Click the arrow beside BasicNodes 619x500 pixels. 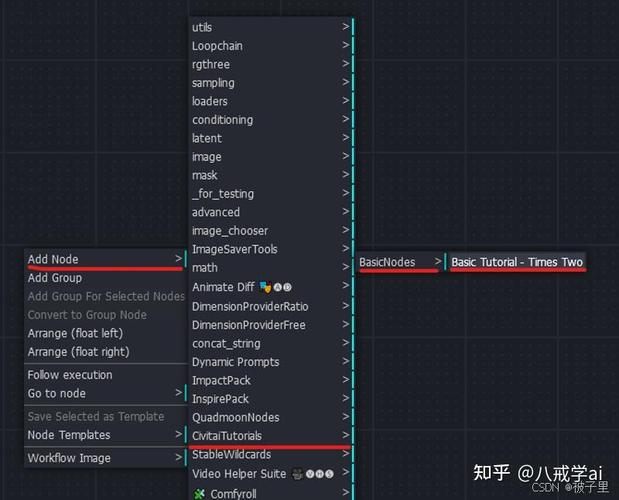pyautogui.click(x=437, y=261)
